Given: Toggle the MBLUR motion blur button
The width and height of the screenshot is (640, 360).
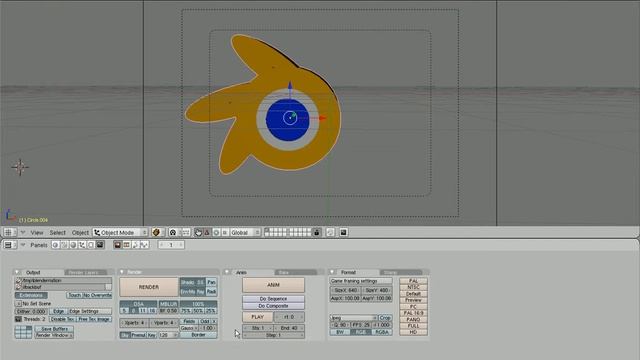Looking at the screenshot, I should [168, 304].
